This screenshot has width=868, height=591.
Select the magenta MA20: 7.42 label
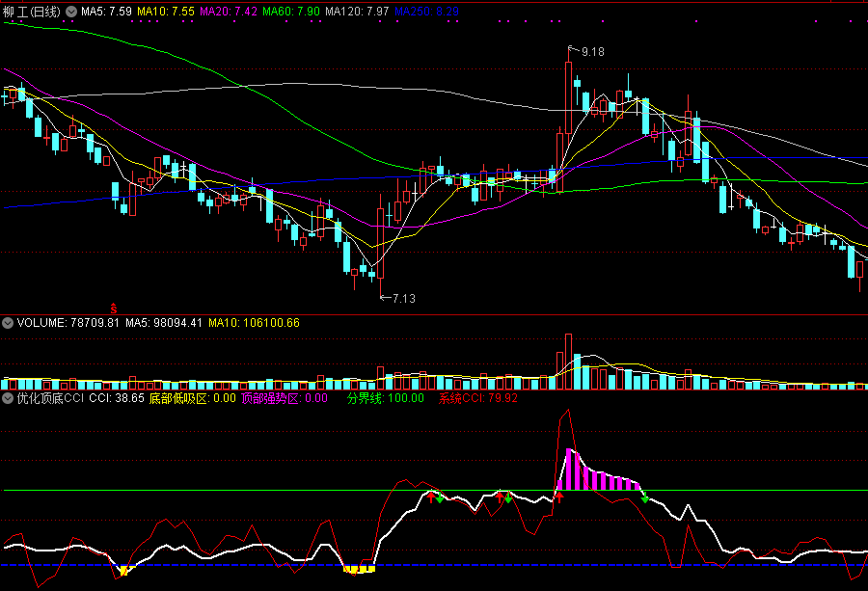tap(228, 11)
